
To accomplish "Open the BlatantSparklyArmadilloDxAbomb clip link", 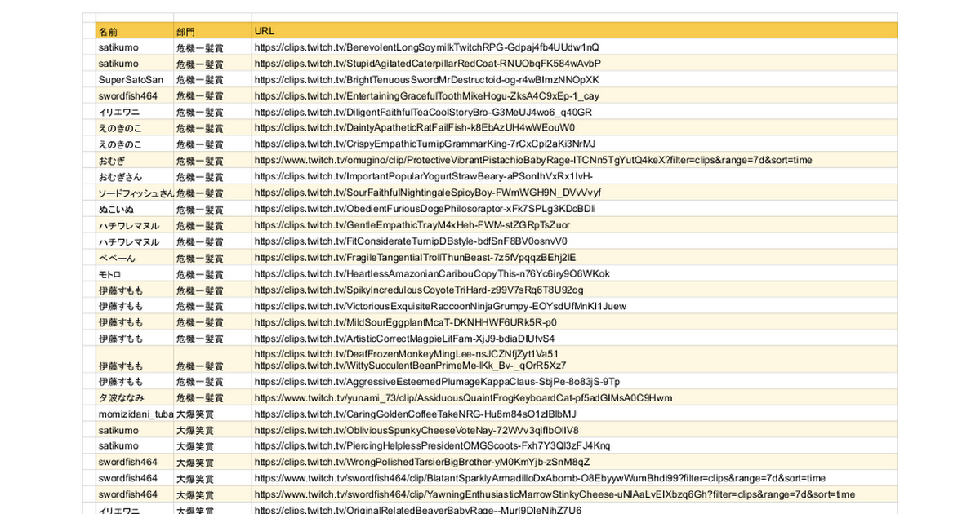I will pyautogui.click(x=540, y=479).
